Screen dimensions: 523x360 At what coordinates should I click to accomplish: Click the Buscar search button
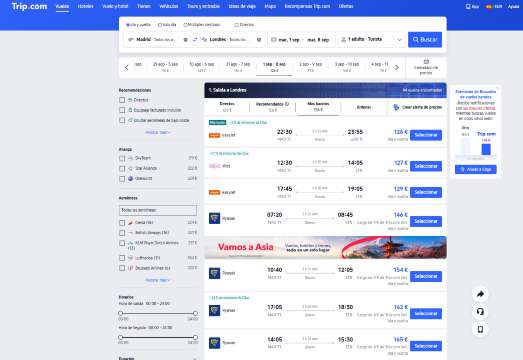425,40
